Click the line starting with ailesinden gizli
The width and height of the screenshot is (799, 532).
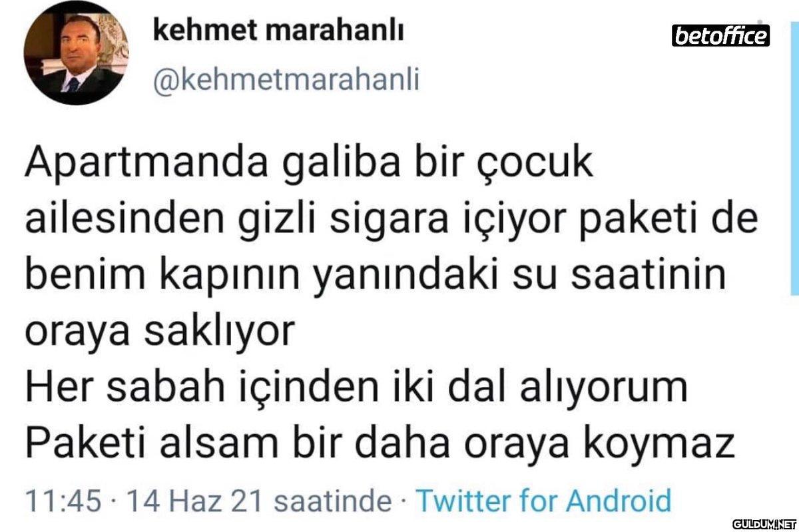[391, 220]
